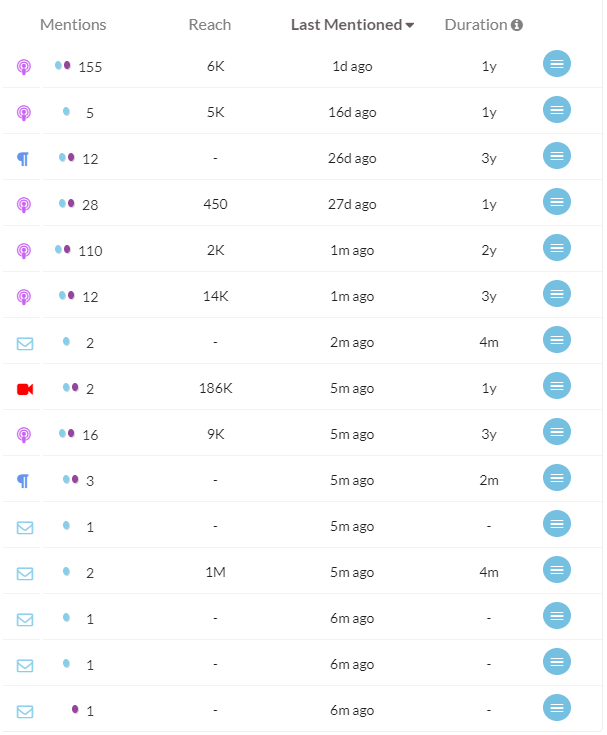Image resolution: width=607 pixels, height=735 pixels.
Task: Click the paragraph icon in the 26d ago row
Action: [23, 159]
